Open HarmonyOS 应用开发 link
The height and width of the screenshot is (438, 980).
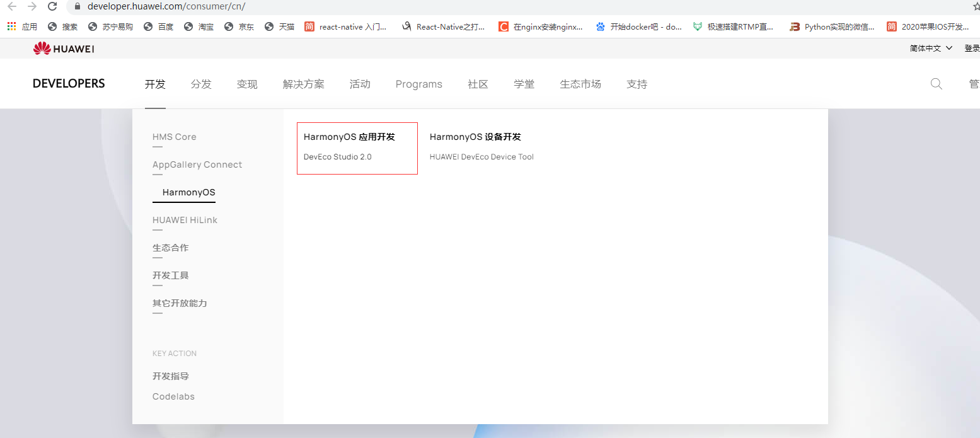349,137
